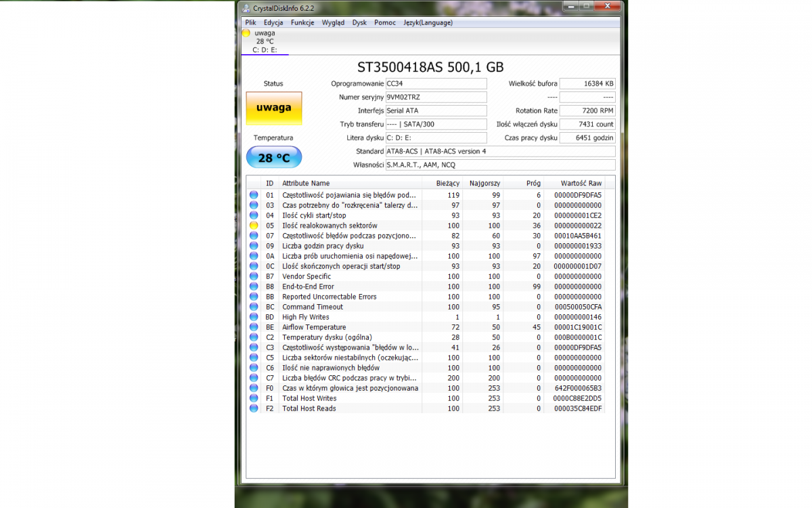812x508 pixels.
Task: Select the status orb in row C5
Action: (x=254, y=358)
